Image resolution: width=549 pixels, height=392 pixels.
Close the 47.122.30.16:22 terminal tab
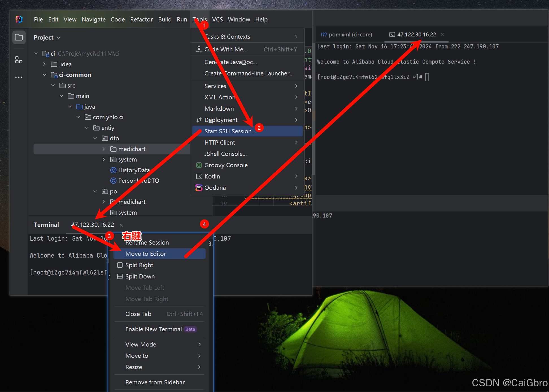click(121, 225)
